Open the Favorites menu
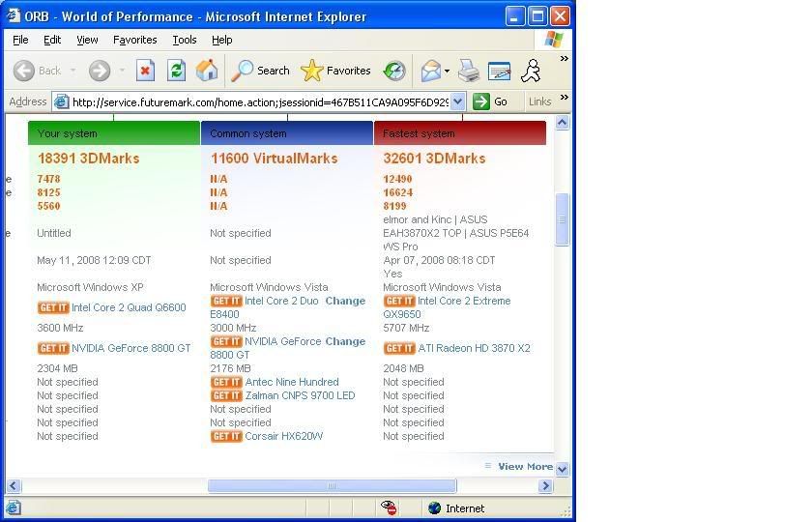 point(134,40)
